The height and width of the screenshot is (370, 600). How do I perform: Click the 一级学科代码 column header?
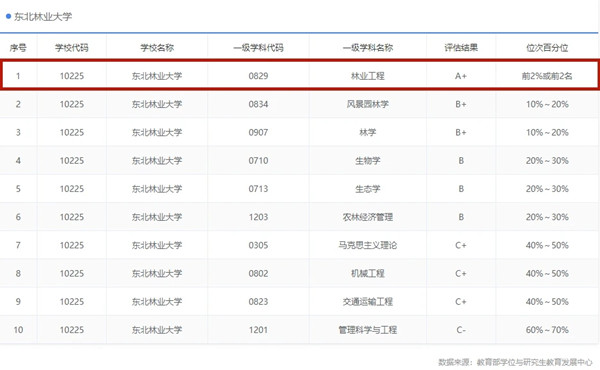[x=258, y=48]
